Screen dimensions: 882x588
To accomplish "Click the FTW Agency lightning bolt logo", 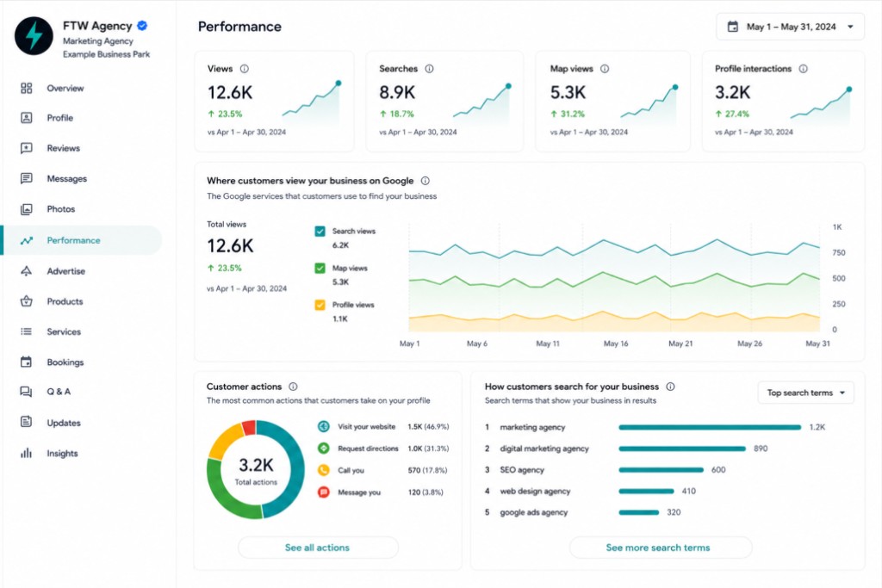I will click(x=34, y=36).
